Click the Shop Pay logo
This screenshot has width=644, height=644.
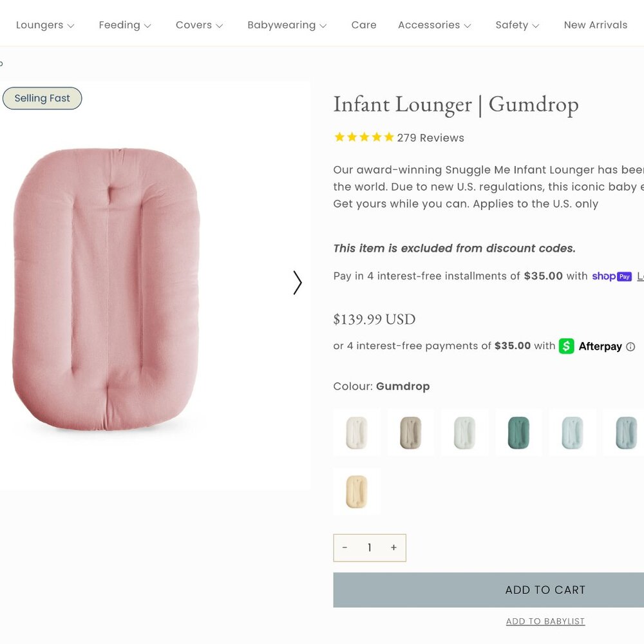(612, 276)
